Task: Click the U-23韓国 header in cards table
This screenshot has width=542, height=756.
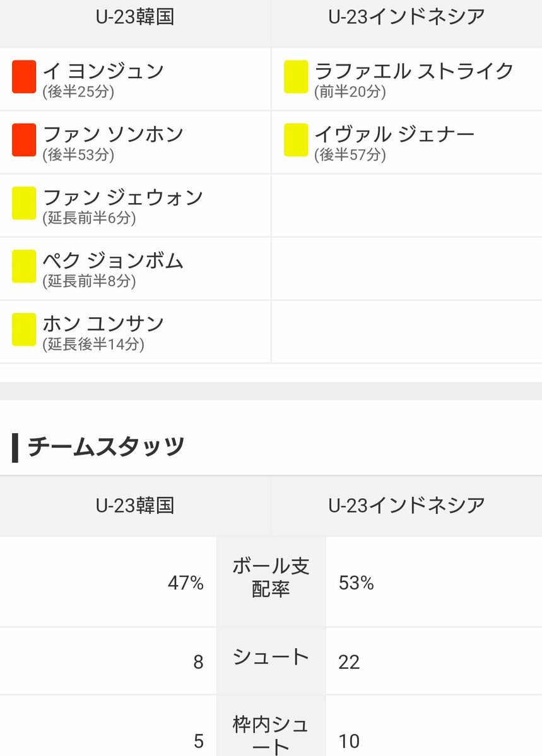Action: pos(135,17)
